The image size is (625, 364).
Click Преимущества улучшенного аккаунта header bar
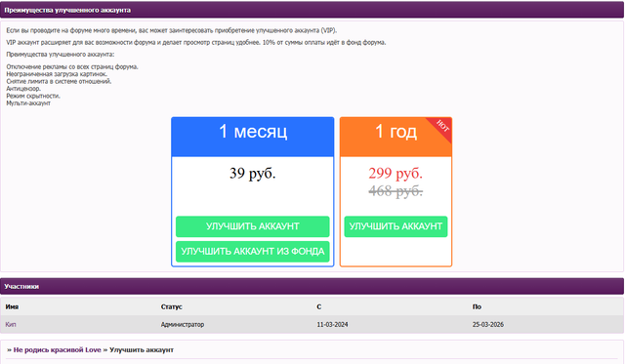pyautogui.click(x=312, y=10)
